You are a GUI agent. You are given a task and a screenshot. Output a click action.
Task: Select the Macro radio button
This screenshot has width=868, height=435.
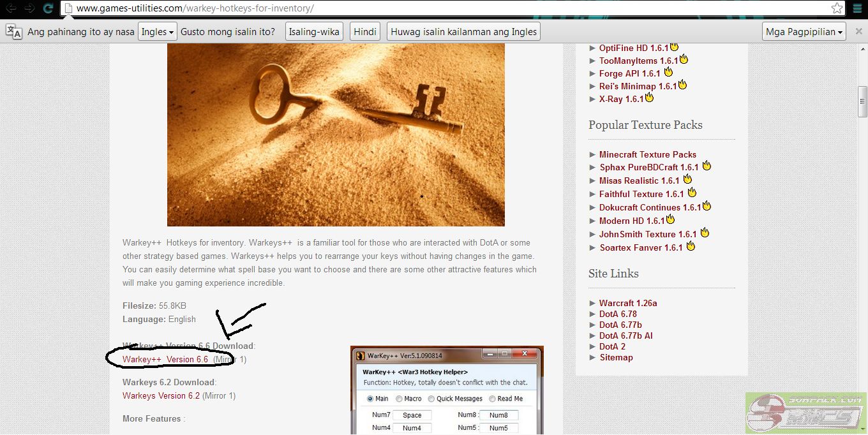click(x=399, y=399)
